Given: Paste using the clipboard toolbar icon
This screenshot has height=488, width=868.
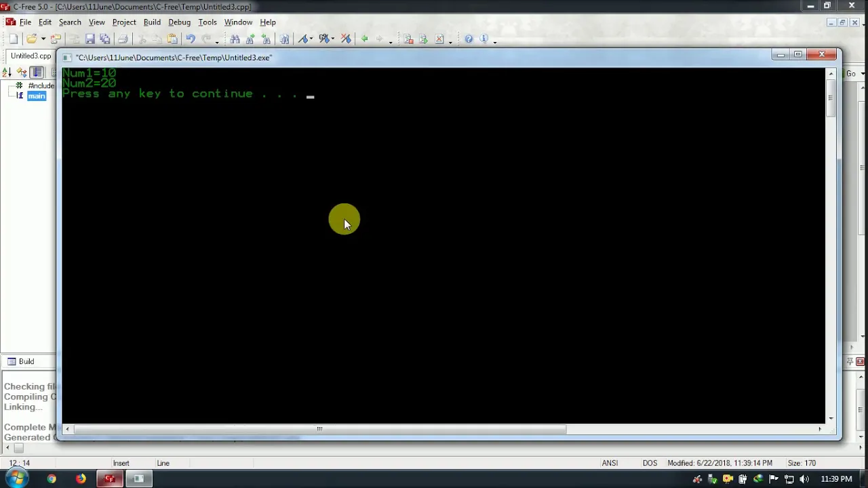Looking at the screenshot, I should tap(172, 39).
